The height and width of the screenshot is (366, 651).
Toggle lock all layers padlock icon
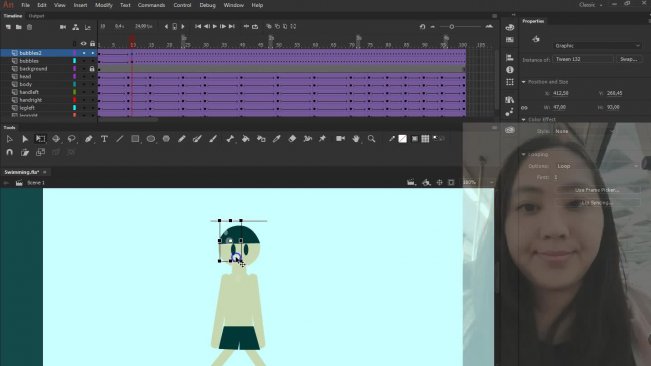tap(92, 44)
